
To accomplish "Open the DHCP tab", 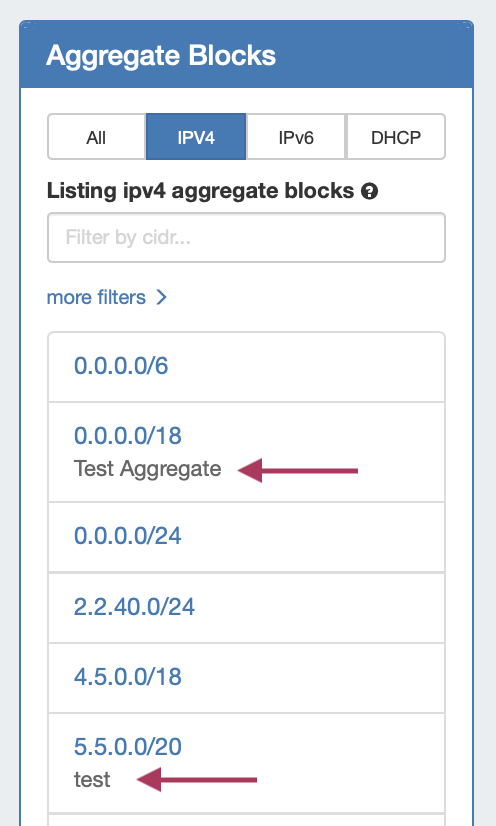I will pyautogui.click(x=396, y=137).
